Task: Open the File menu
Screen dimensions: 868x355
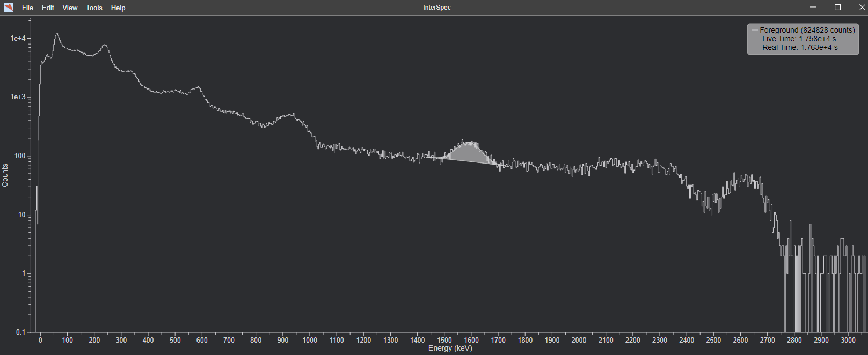Action: pos(27,8)
